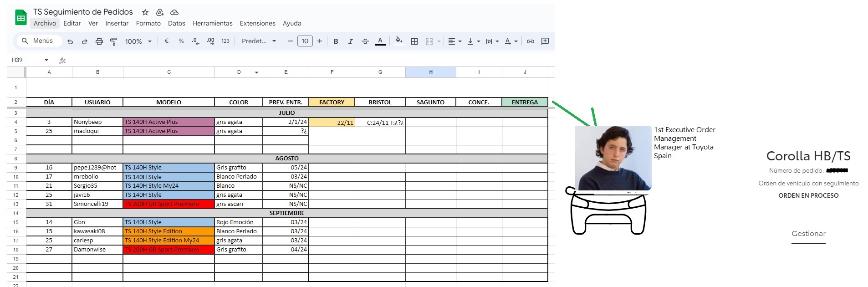Select column H header
Screen dimensions: 868x287
431,72
